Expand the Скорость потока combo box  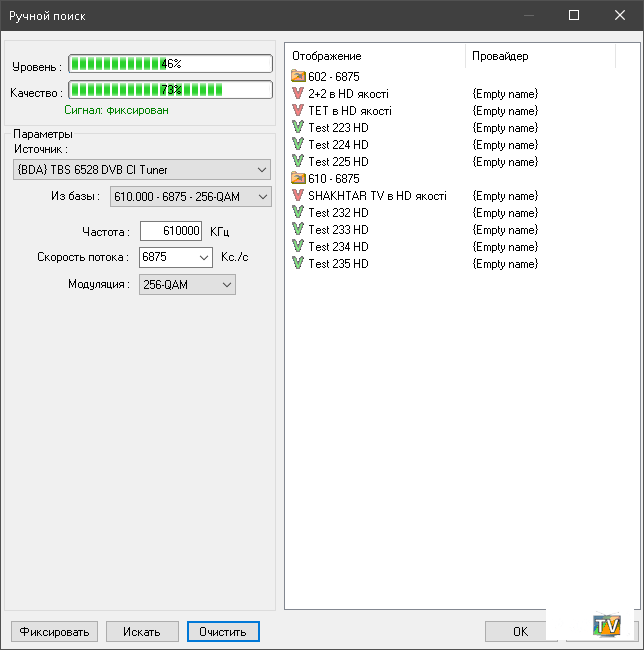(203, 258)
